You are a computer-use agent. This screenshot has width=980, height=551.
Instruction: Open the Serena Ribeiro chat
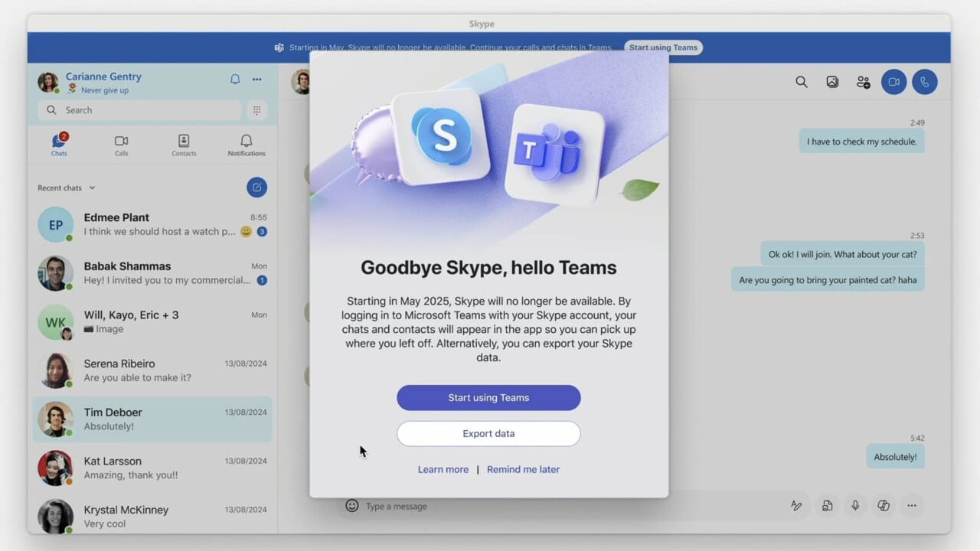pyautogui.click(x=152, y=370)
